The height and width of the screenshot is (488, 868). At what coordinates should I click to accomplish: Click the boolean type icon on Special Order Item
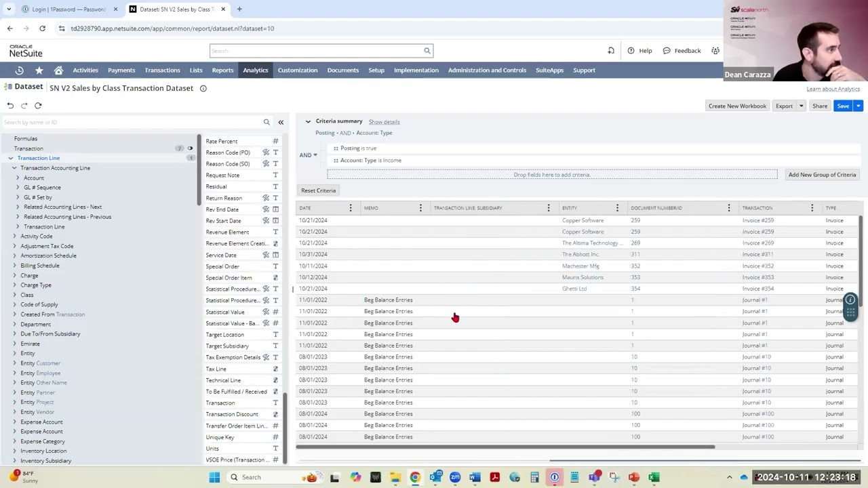pyautogui.click(x=275, y=278)
